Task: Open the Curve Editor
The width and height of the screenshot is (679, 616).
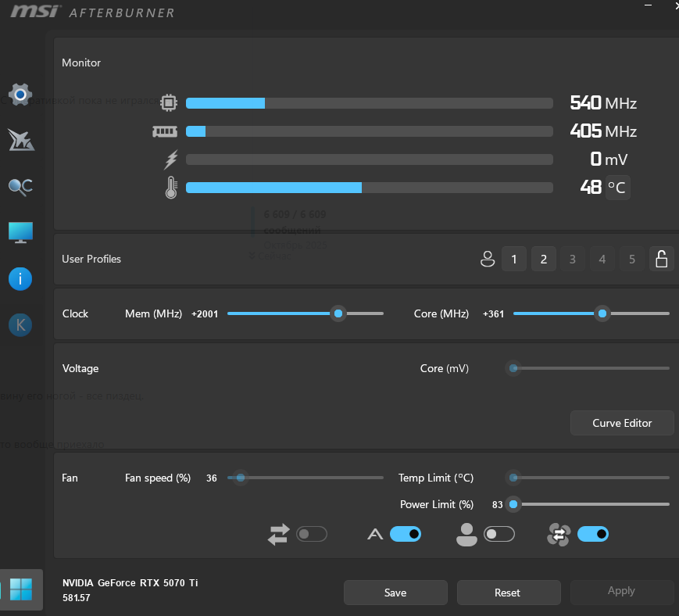Action: pyautogui.click(x=622, y=423)
